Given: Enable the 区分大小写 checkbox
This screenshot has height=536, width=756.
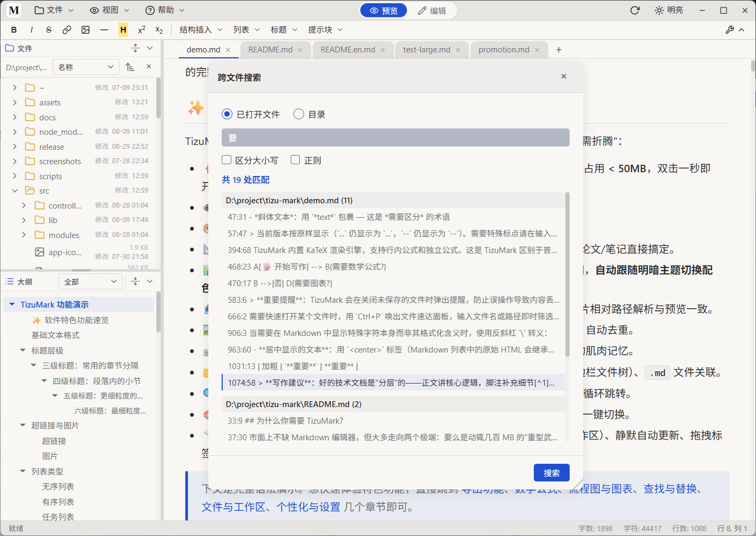Looking at the screenshot, I should pyautogui.click(x=250, y=160).
